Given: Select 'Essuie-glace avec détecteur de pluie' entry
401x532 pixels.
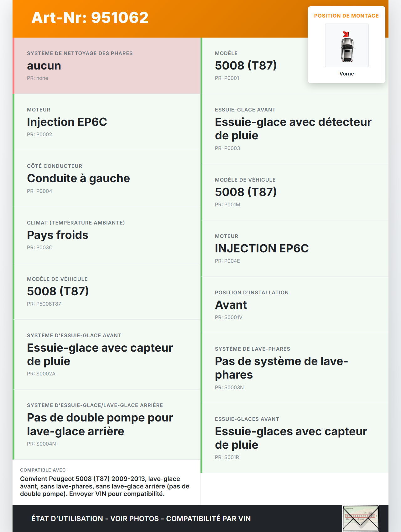Looking at the screenshot, I should point(294,129).
